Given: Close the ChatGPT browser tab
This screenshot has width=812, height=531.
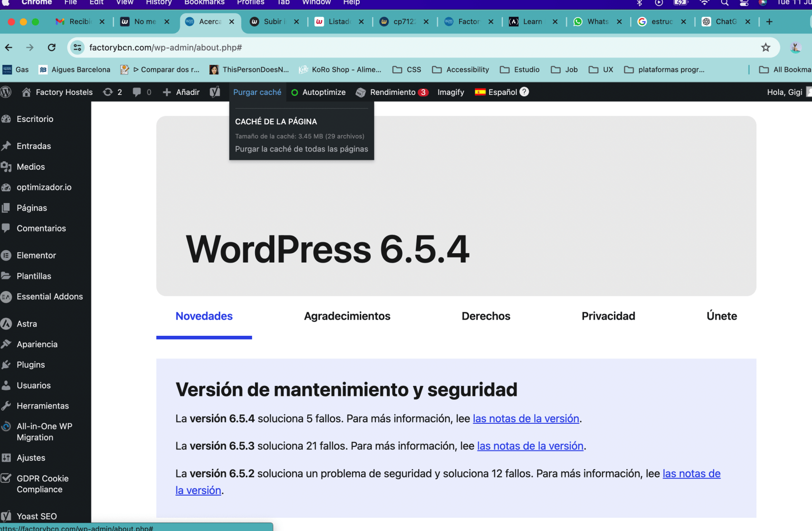Looking at the screenshot, I should 748,22.
